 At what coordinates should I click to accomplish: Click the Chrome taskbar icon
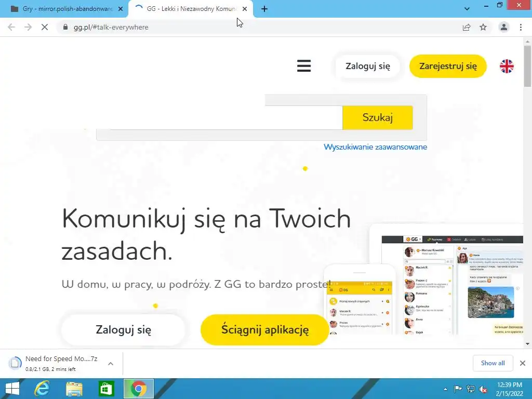138,389
